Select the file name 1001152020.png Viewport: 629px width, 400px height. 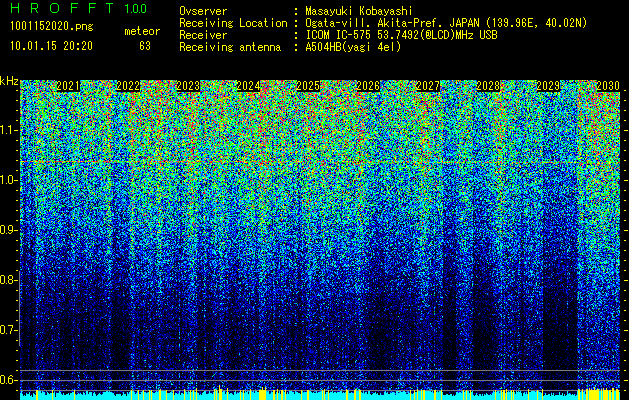point(52,27)
